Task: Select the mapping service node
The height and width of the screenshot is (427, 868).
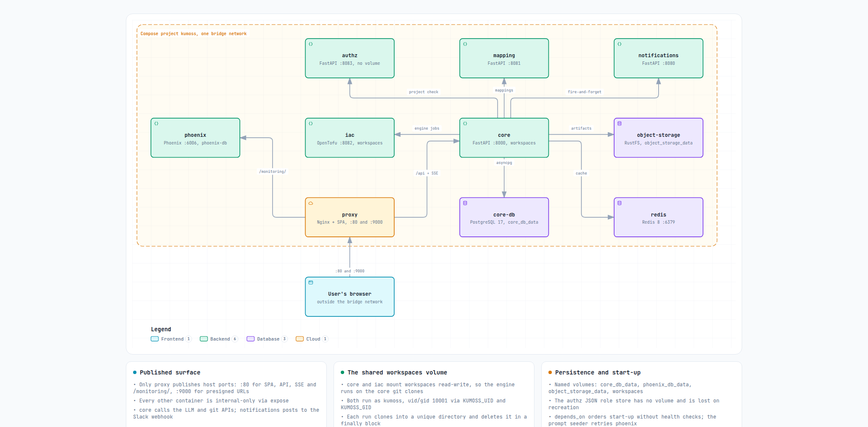Action: [504, 58]
